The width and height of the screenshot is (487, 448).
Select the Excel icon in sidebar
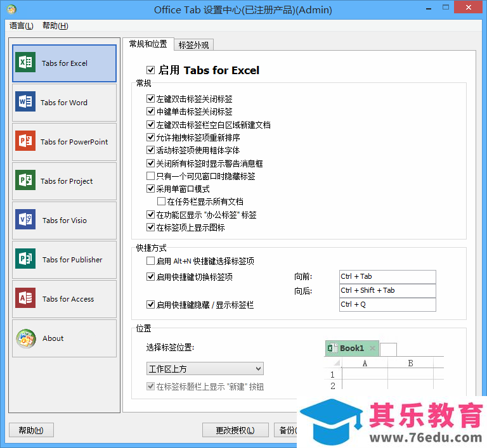pos(25,62)
